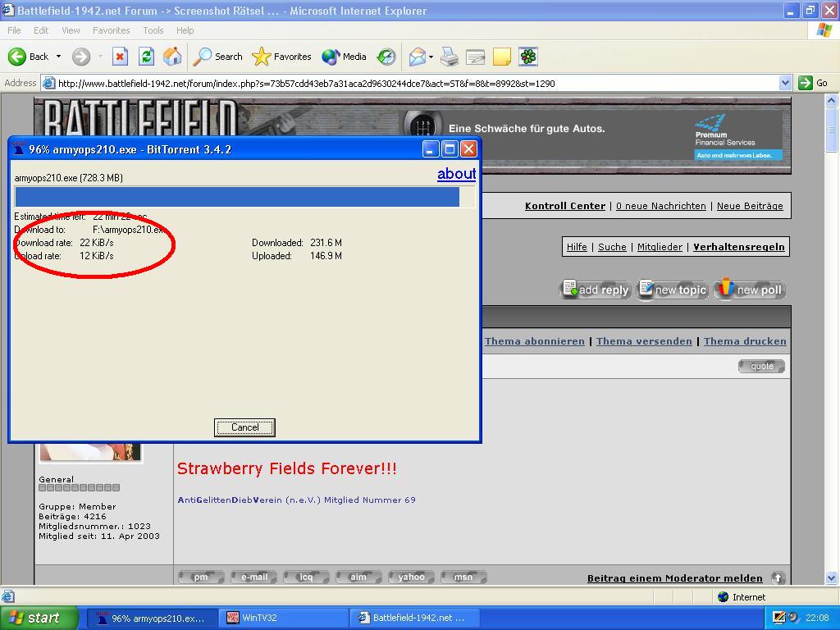Open the Favorites menu
Image resolution: width=840 pixels, height=630 pixels.
(111, 30)
